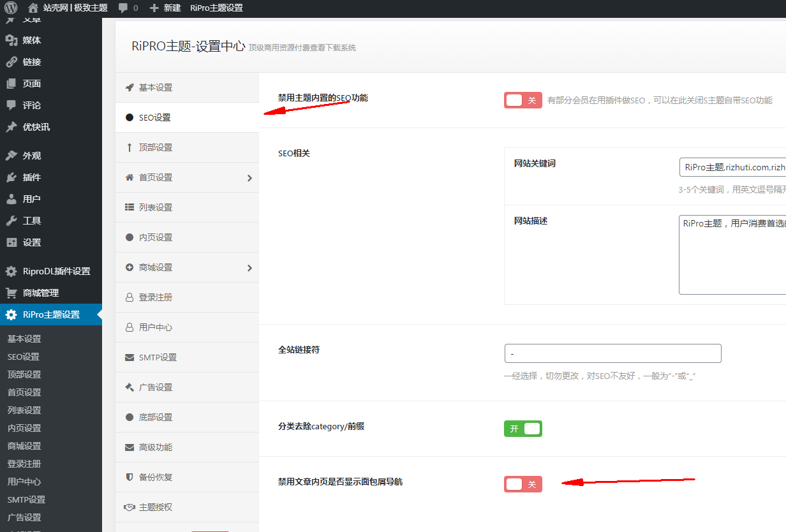Click the SEO相关 section label
Screen dimensions: 786x532
click(294, 153)
